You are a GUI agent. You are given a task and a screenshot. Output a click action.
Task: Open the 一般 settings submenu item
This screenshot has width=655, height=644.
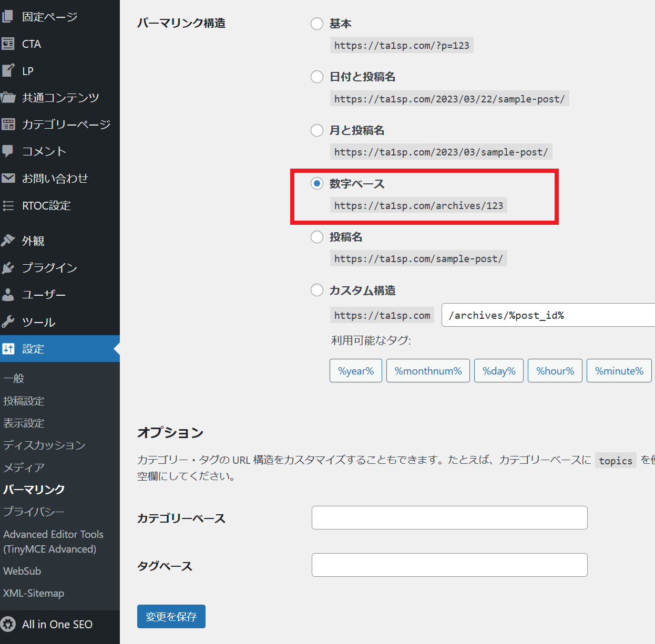(x=14, y=378)
